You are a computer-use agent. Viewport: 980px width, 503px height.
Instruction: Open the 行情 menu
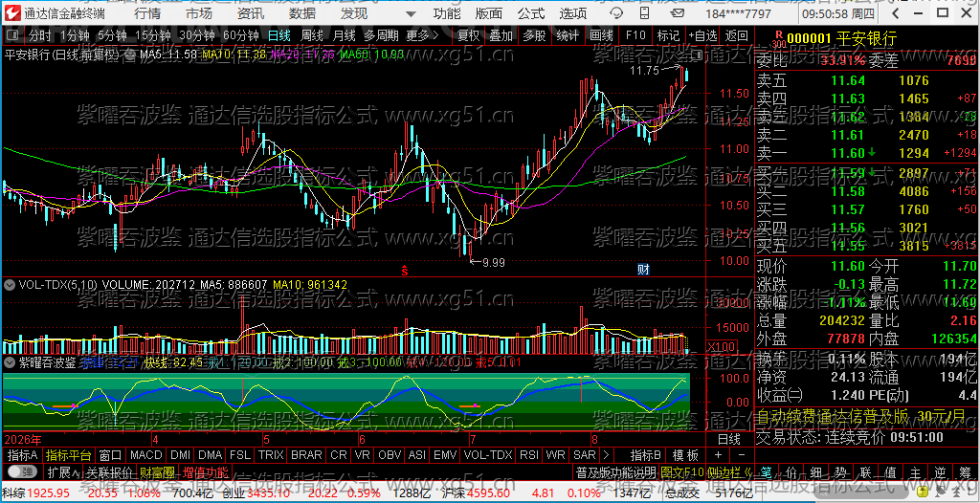click(146, 13)
